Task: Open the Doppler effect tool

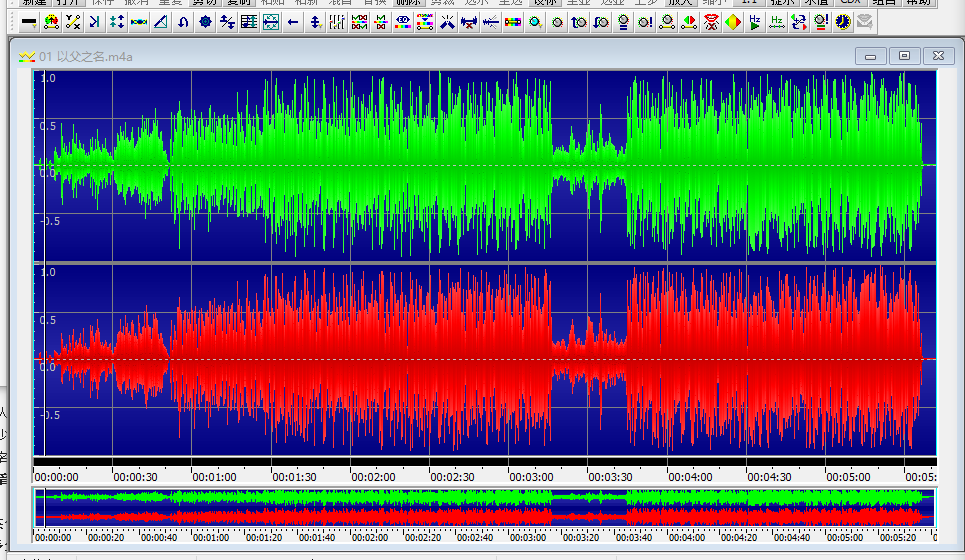Action: click(x=51, y=21)
